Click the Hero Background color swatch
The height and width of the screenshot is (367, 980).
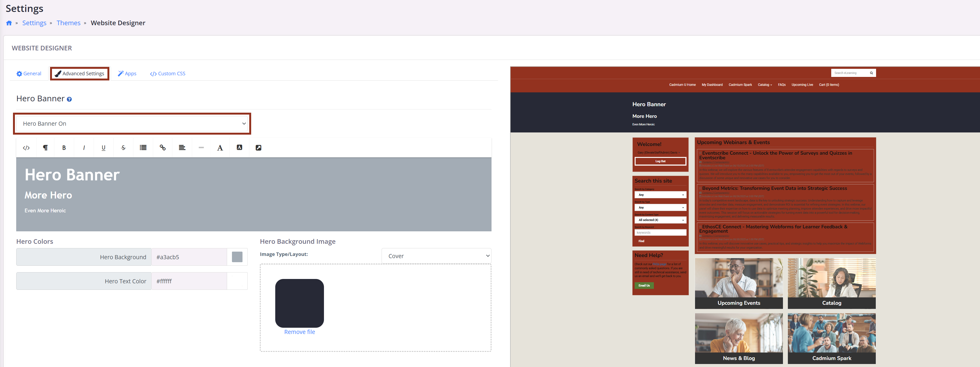click(x=237, y=257)
